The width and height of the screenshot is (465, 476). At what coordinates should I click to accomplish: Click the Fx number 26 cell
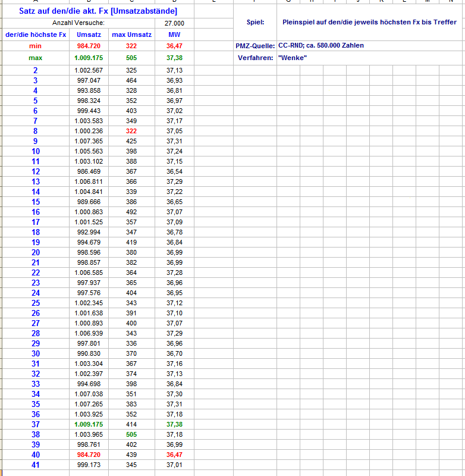[36, 314]
